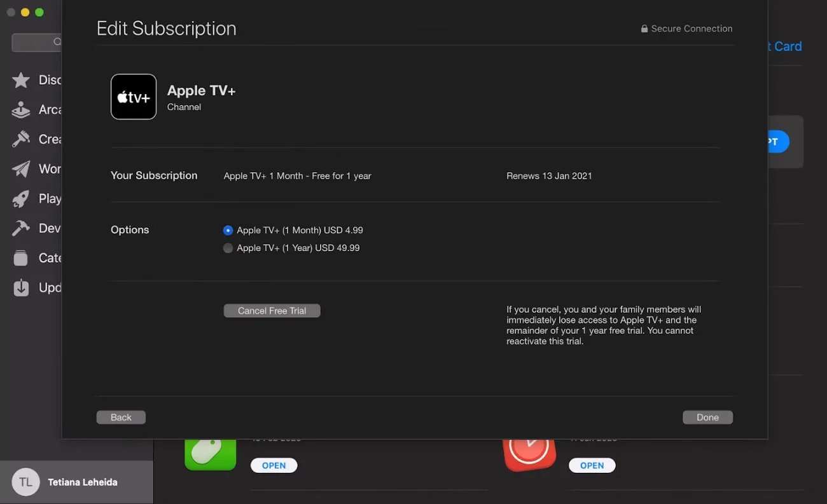
Task: Go Back from Edit Subscription
Action: pyautogui.click(x=121, y=418)
